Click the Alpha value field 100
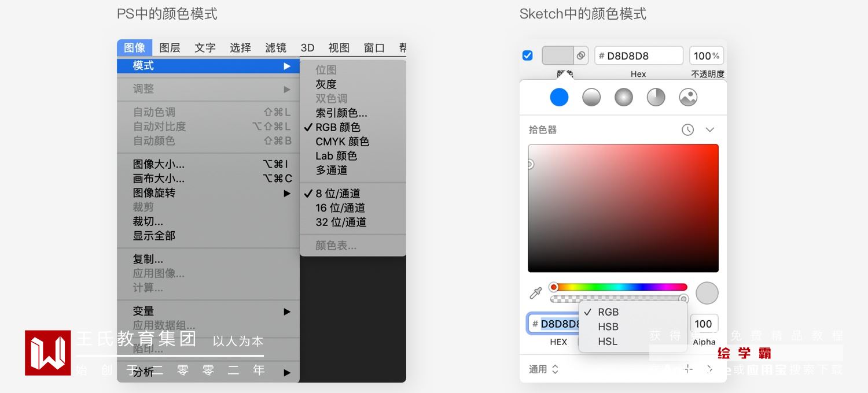This screenshot has width=868, height=393. [704, 324]
